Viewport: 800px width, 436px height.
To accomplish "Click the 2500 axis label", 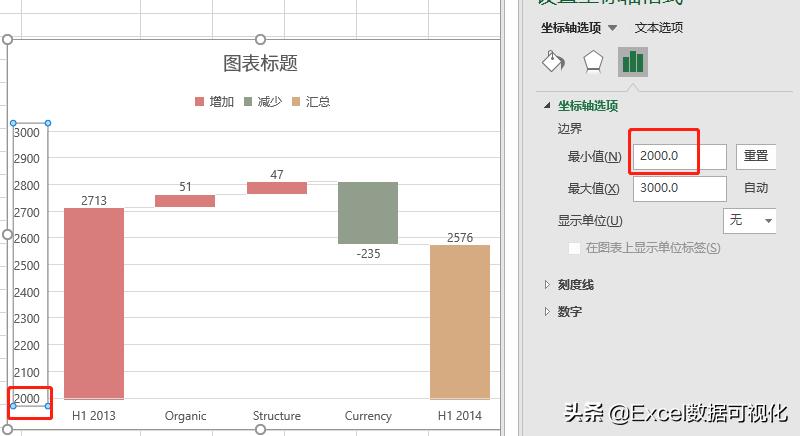I will (x=27, y=266).
